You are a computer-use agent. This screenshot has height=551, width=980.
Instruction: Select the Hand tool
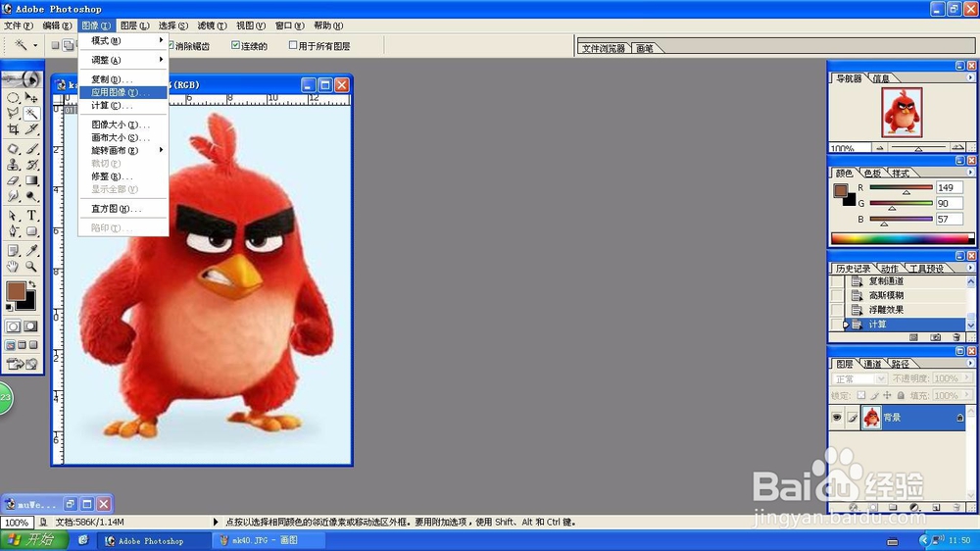13,267
